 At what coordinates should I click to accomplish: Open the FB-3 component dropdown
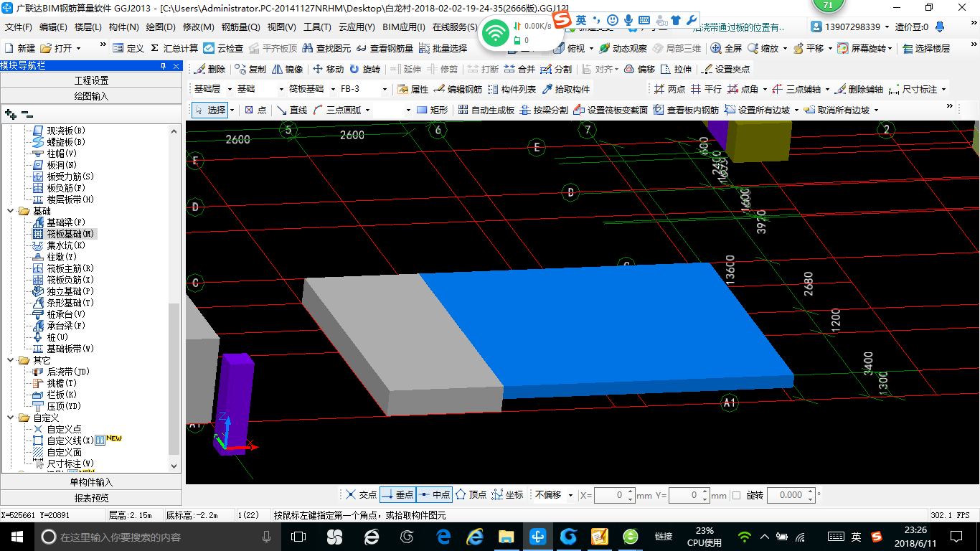click(x=385, y=90)
